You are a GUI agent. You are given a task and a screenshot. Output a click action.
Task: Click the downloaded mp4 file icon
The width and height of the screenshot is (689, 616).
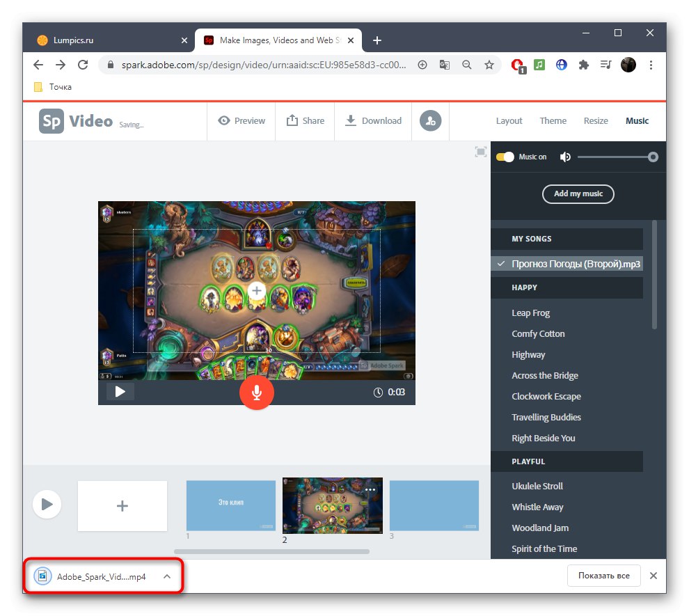point(42,576)
